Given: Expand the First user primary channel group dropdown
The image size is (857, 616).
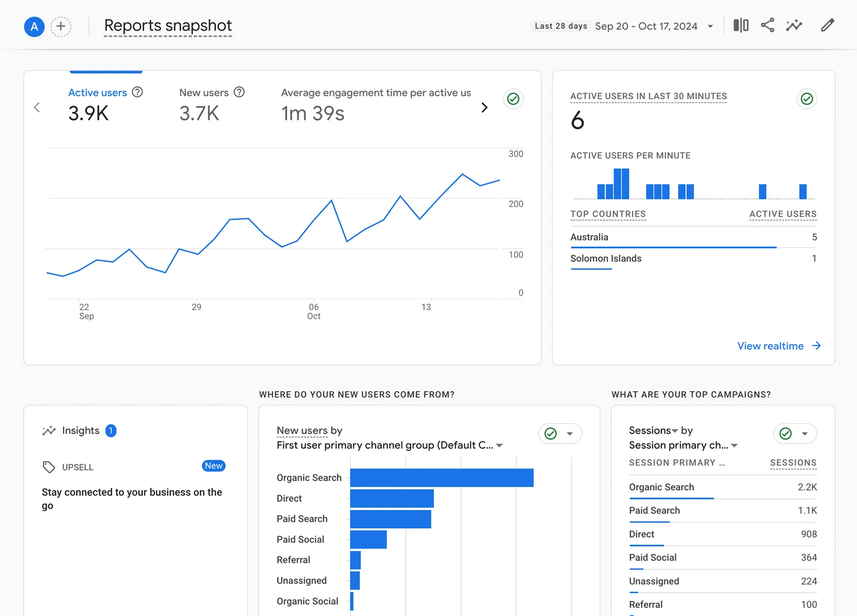Looking at the screenshot, I should click(499, 445).
